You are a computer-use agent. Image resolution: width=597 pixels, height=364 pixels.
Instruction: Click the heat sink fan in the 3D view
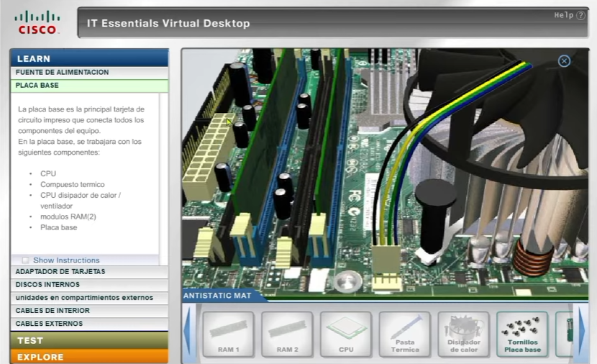pyautogui.click(x=498, y=114)
